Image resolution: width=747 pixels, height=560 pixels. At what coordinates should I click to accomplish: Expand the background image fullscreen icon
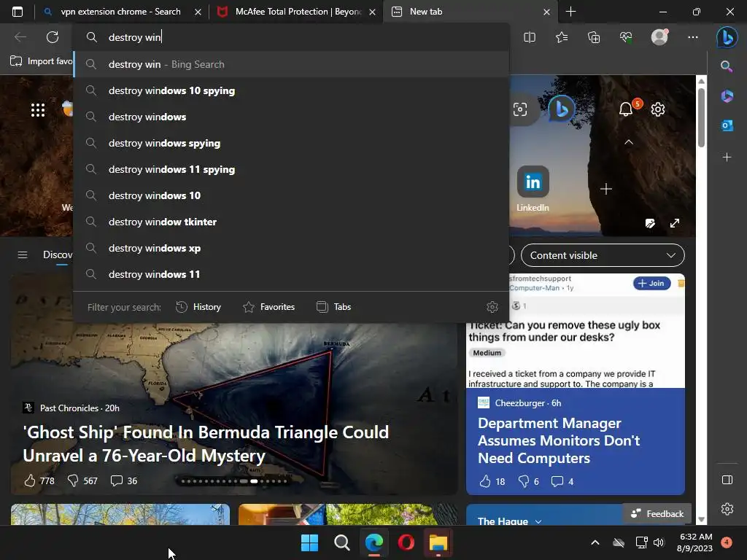[x=675, y=223]
